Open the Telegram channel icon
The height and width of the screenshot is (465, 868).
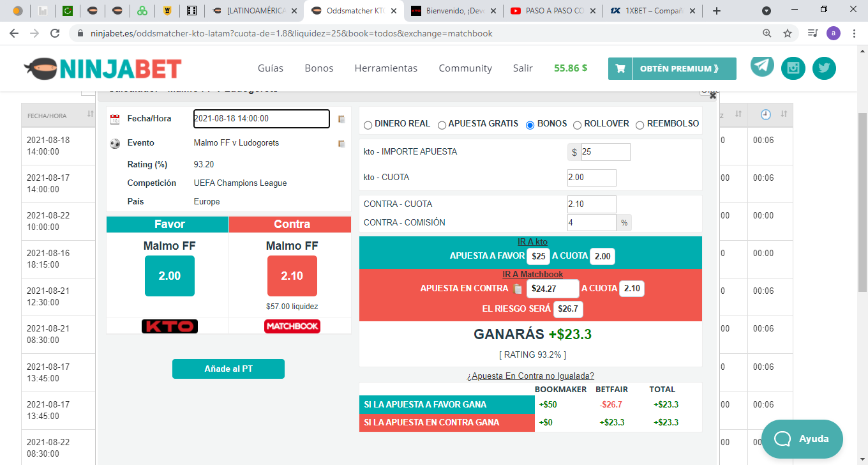click(x=762, y=66)
